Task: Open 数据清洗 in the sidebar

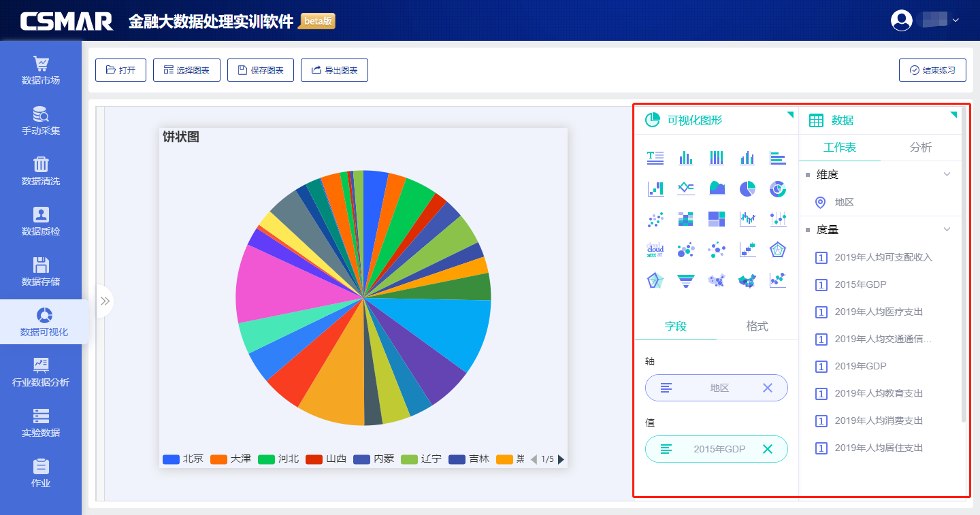Action: pos(41,171)
